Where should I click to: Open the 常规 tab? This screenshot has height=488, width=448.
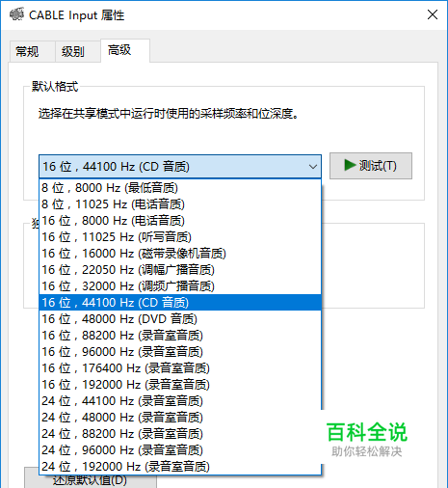point(32,51)
